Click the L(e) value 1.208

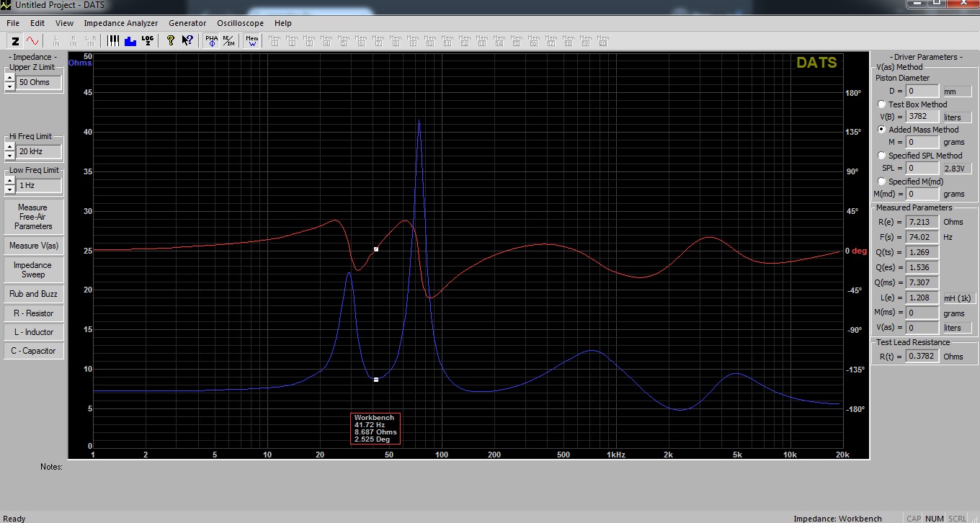pyautogui.click(x=922, y=297)
